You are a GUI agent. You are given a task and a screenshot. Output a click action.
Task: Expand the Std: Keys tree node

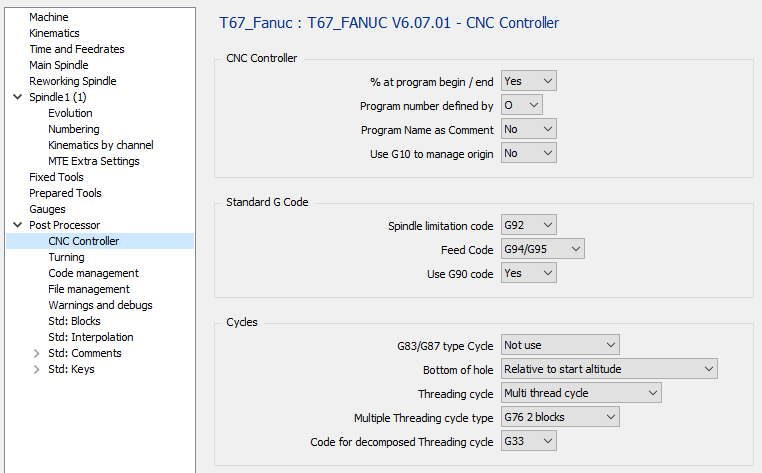37,369
